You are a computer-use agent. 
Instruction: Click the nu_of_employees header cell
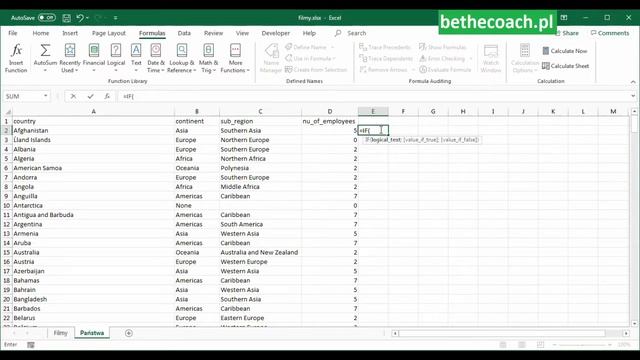329,121
